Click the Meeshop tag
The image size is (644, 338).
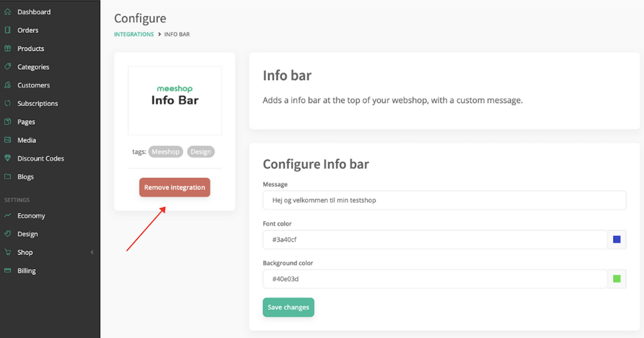[166, 152]
